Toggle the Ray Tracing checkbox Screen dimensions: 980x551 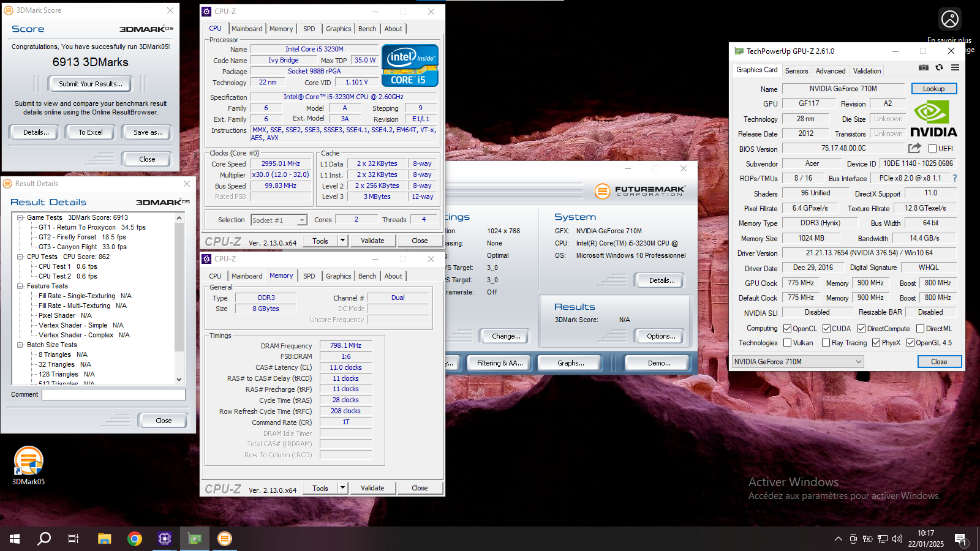(826, 343)
